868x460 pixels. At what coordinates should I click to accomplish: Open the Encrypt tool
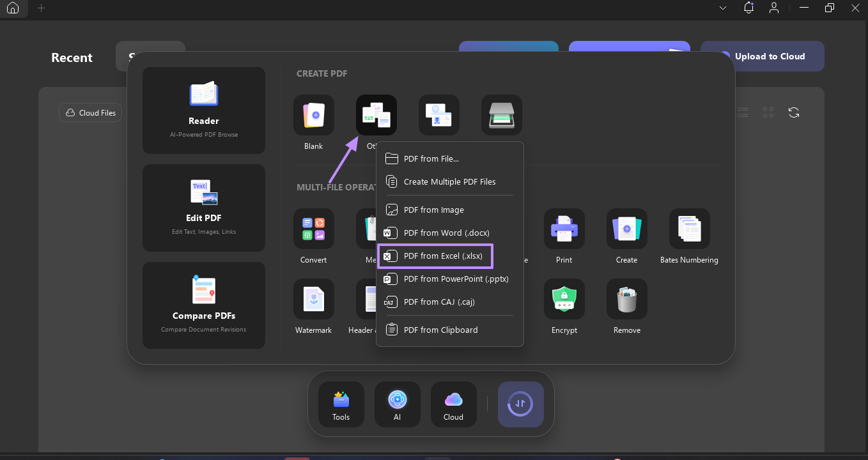564,299
